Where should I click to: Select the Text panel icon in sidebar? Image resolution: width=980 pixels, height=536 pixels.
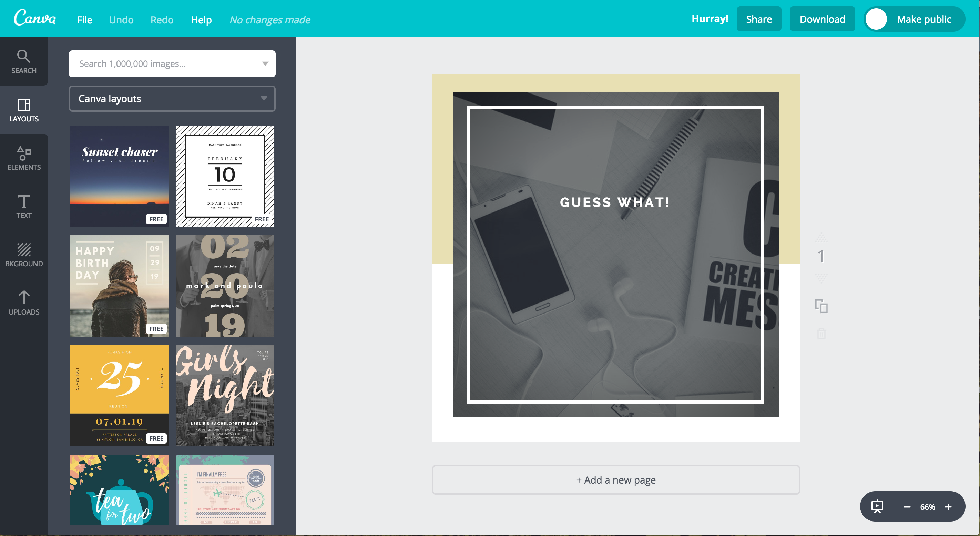point(24,206)
